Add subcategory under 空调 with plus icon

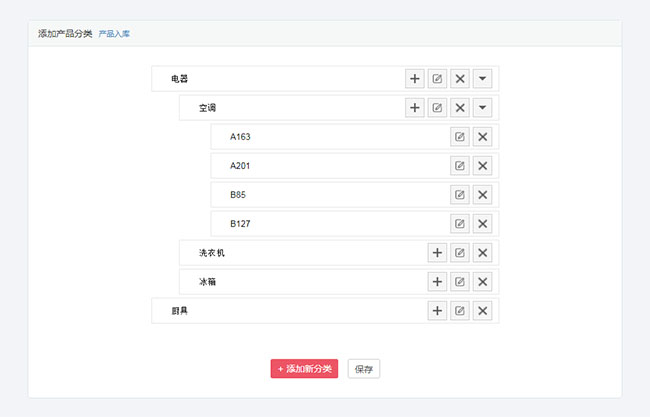pos(414,108)
